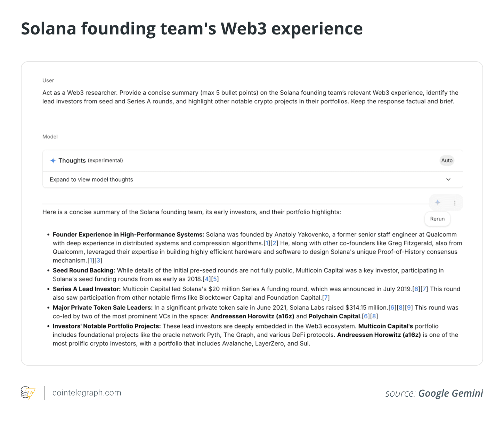Viewport: 504px width, 421px height.
Task: Click the 'Thoughts (experimental)' header label
Action: pyautogui.click(x=90, y=160)
